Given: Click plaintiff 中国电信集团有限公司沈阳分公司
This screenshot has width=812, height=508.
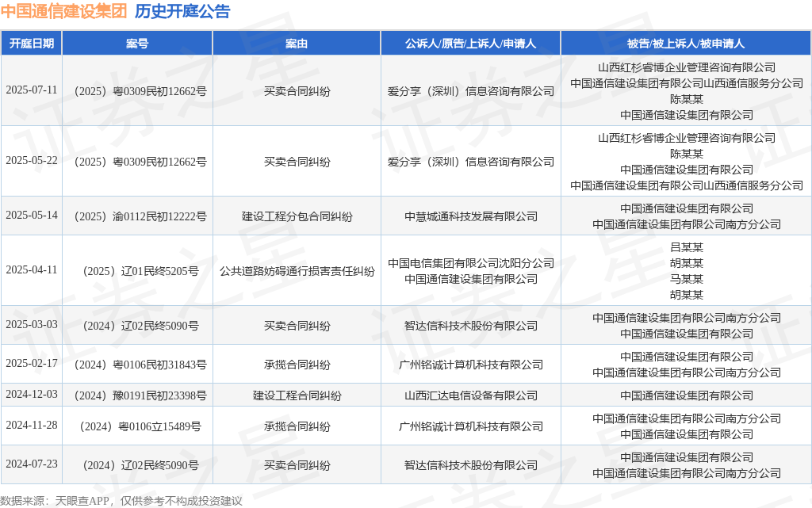Looking at the screenshot, I should pyautogui.click(x=471, y=263).
